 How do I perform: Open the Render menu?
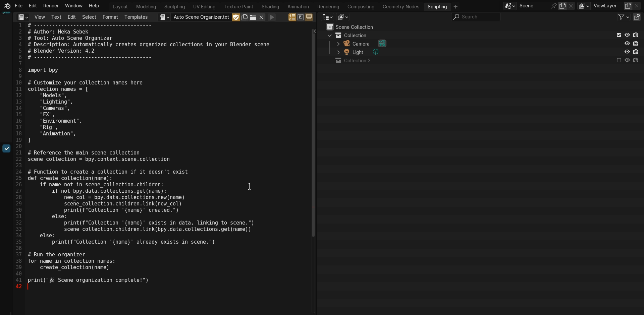(x=51, y=6)
